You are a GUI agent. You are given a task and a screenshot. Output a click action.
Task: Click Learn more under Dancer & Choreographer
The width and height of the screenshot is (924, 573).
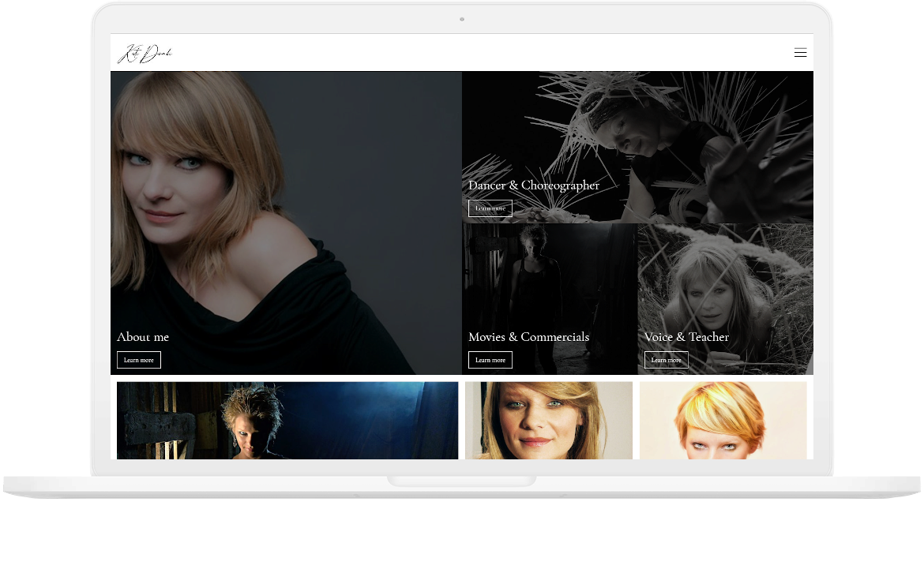(x=490, y=208)
